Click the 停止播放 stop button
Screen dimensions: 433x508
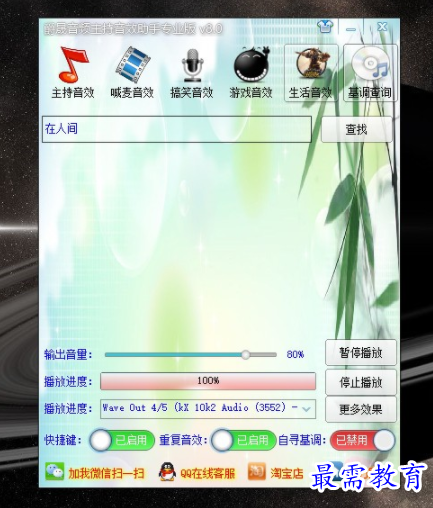[x=361, y=382]
